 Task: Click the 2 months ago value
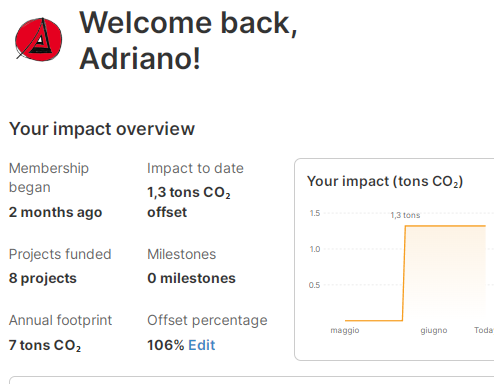coord(55,212)
